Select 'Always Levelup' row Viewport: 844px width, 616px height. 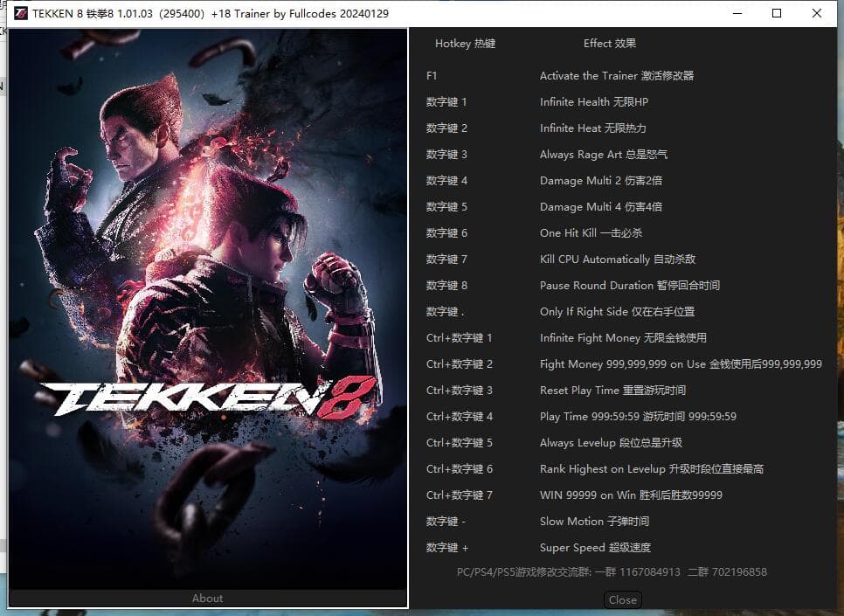[x=612, y=443]
